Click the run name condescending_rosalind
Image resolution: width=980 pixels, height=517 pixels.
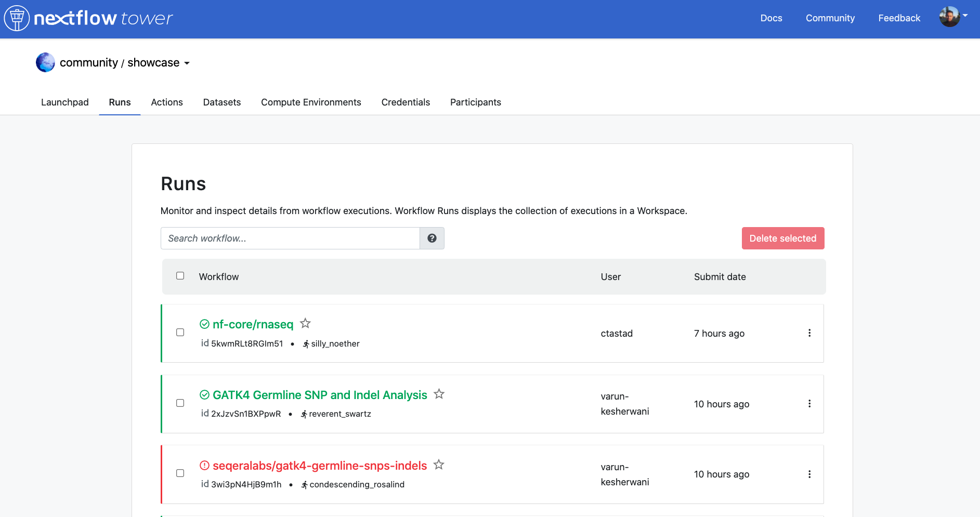click(x=357, y=485)
